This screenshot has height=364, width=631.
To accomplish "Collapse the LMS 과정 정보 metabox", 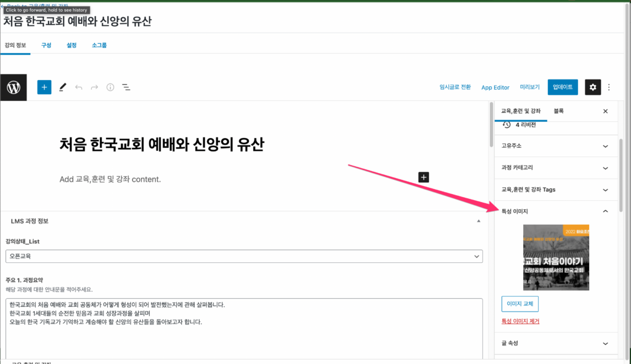I will point(478,221).
